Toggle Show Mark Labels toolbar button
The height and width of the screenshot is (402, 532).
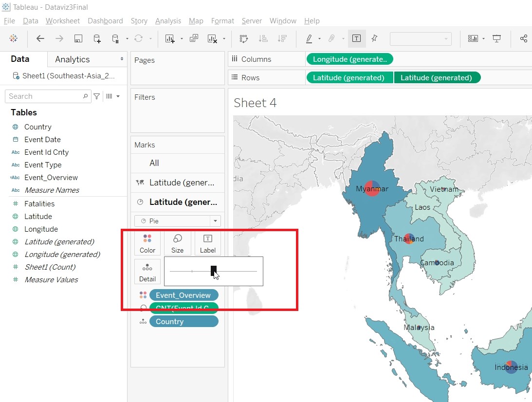click(356, 39)
